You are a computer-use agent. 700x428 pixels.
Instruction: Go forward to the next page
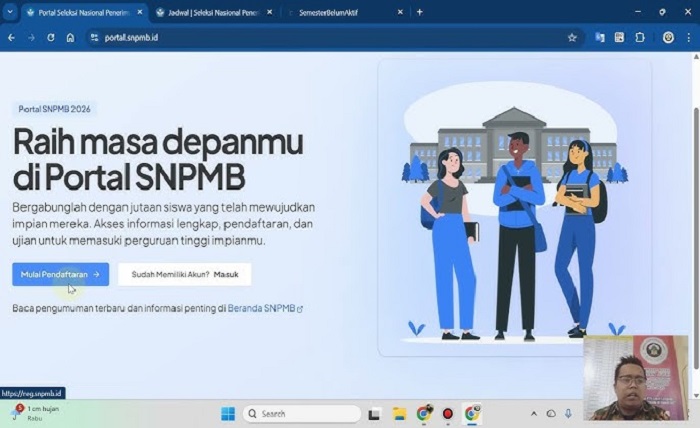point(31,38)
